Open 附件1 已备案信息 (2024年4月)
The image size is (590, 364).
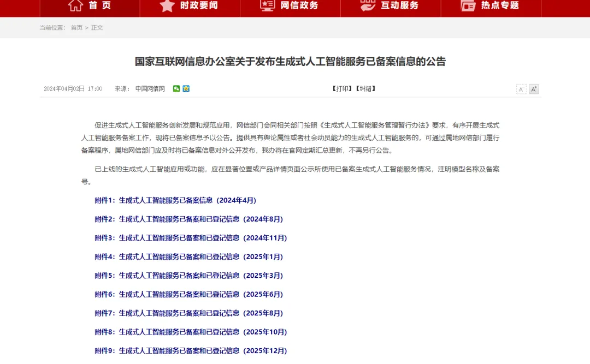tap(175, 200)
